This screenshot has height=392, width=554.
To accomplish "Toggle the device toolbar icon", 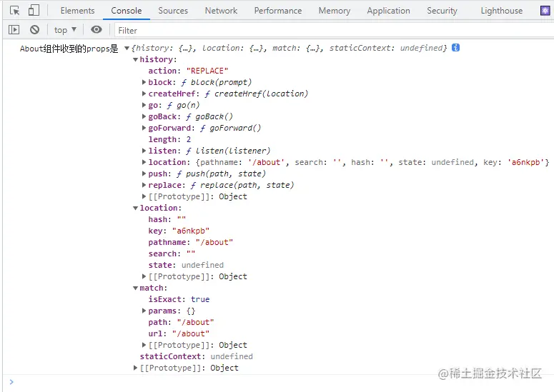I will tap(34, 10).
